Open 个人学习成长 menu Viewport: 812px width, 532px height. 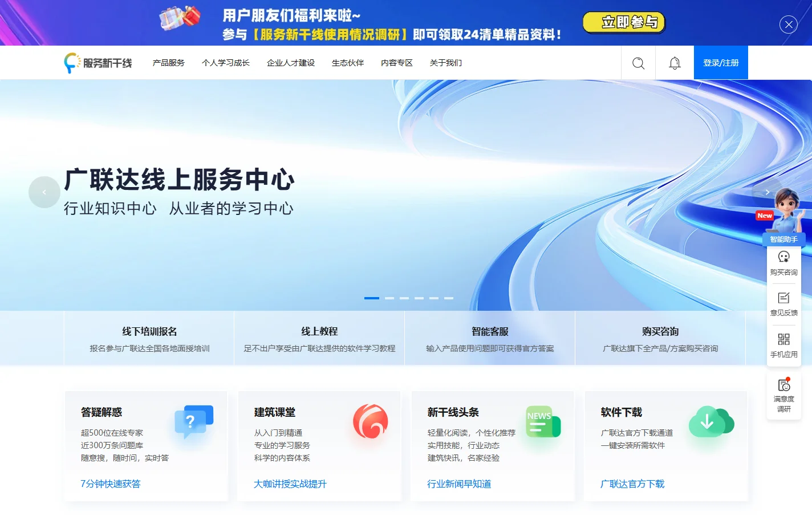coord(226,63)
